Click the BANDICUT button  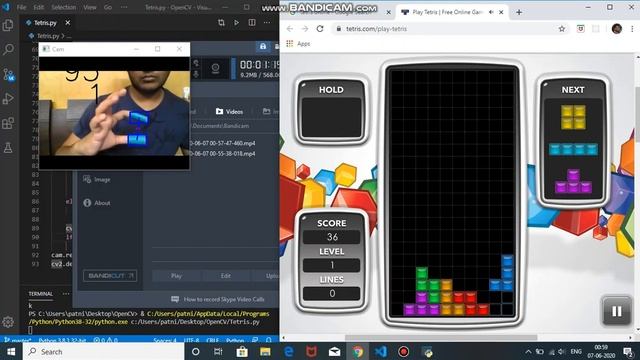pyautogui.click(x=110, y=276)
